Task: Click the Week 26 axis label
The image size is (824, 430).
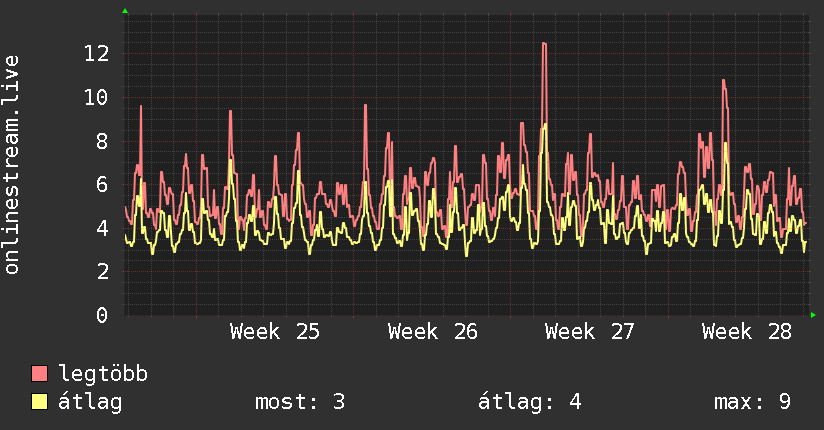Action: [x=432, y=332]
